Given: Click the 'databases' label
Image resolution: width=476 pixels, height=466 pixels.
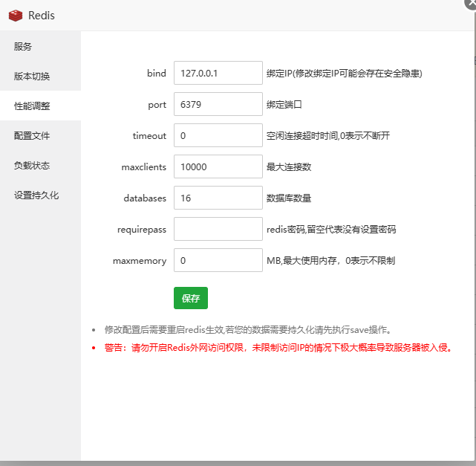Looking at the screenshot, I should click(x=145, y=198).
